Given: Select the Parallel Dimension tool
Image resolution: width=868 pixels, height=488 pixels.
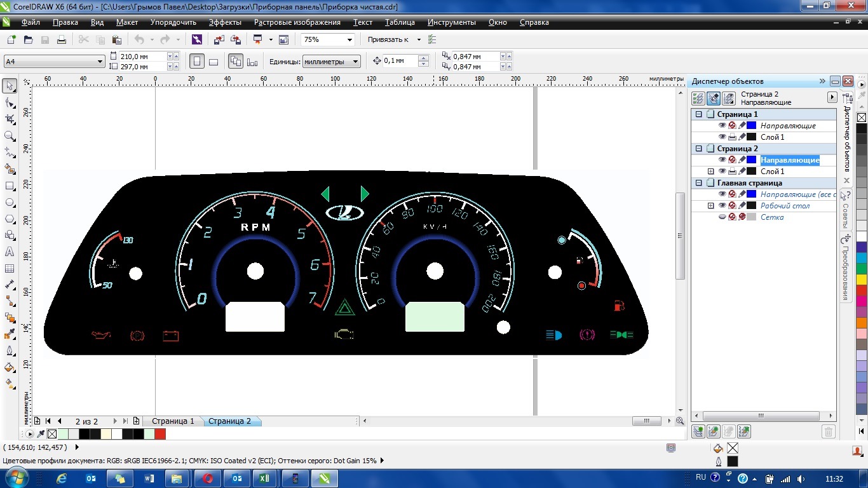Looking at the screenshot, I should (10, 285).
